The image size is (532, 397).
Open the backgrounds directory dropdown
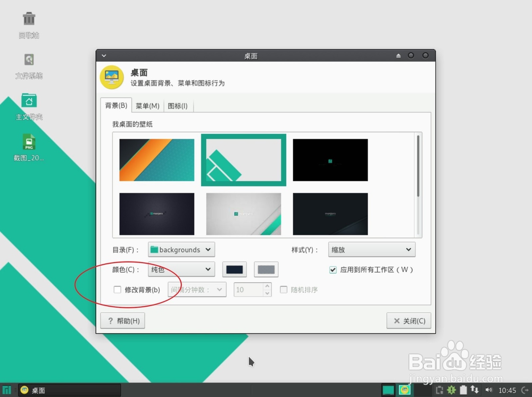click(181, 249)
